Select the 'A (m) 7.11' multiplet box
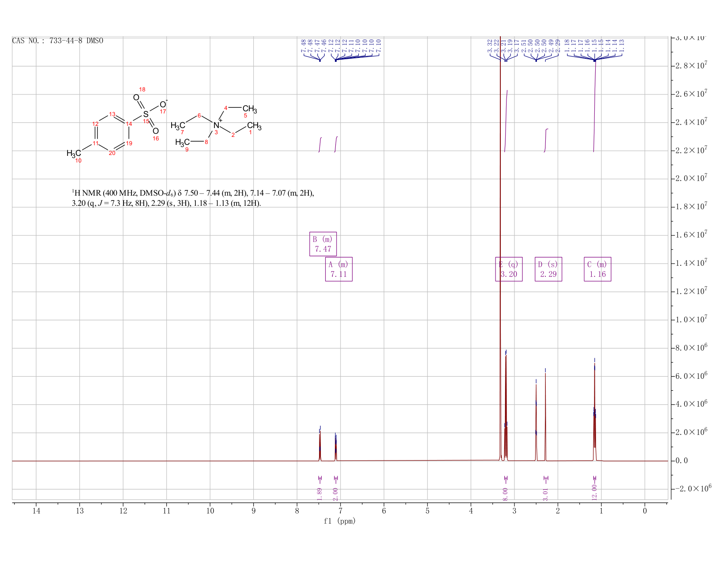The image size is (728, 563). [339, 269]
